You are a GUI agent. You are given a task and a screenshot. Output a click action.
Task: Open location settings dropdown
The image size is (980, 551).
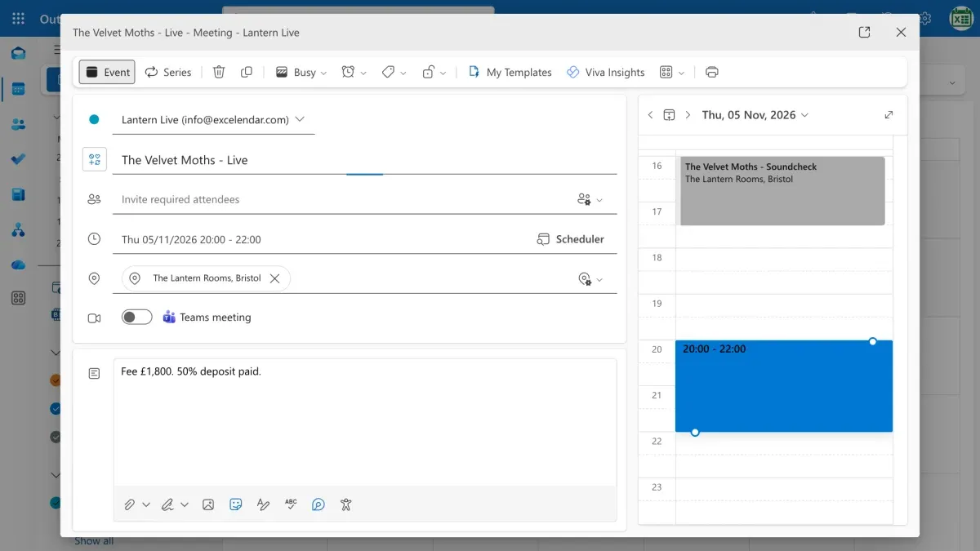point(590,279)
